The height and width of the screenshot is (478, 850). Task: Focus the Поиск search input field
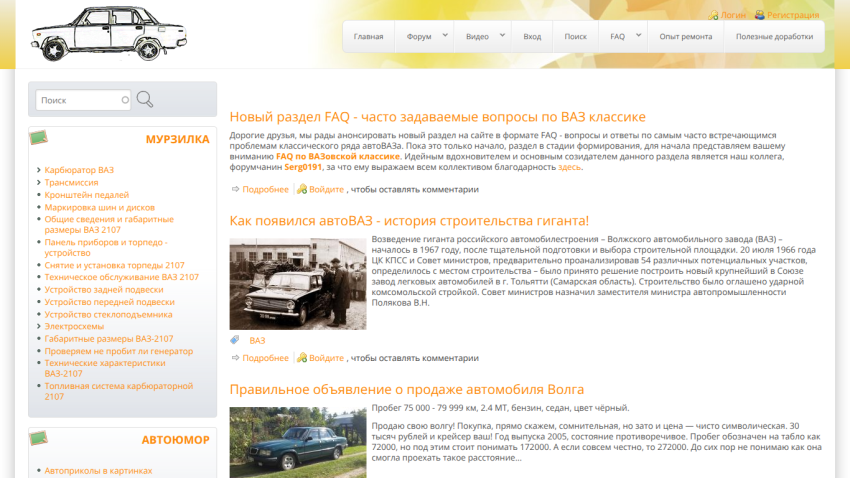(x=83, y=100)
